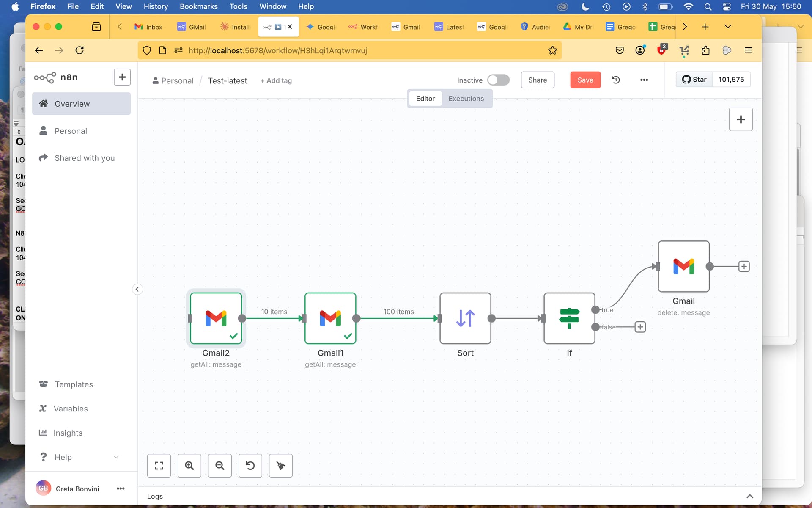Save the workflow
The height and width of the screenshot is (508, 812).
[x=585, y=80]
